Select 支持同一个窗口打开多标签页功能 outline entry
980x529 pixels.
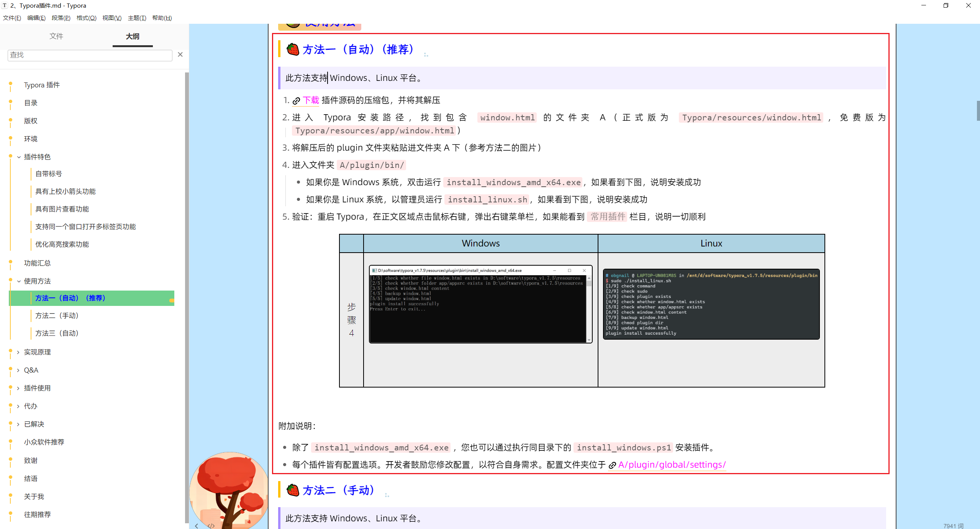tap(86, 227)
